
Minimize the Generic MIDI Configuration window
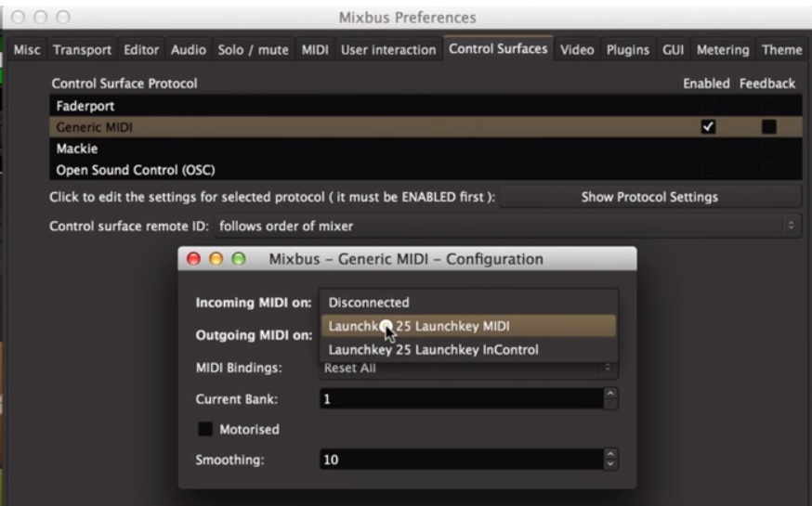[216, 259]
